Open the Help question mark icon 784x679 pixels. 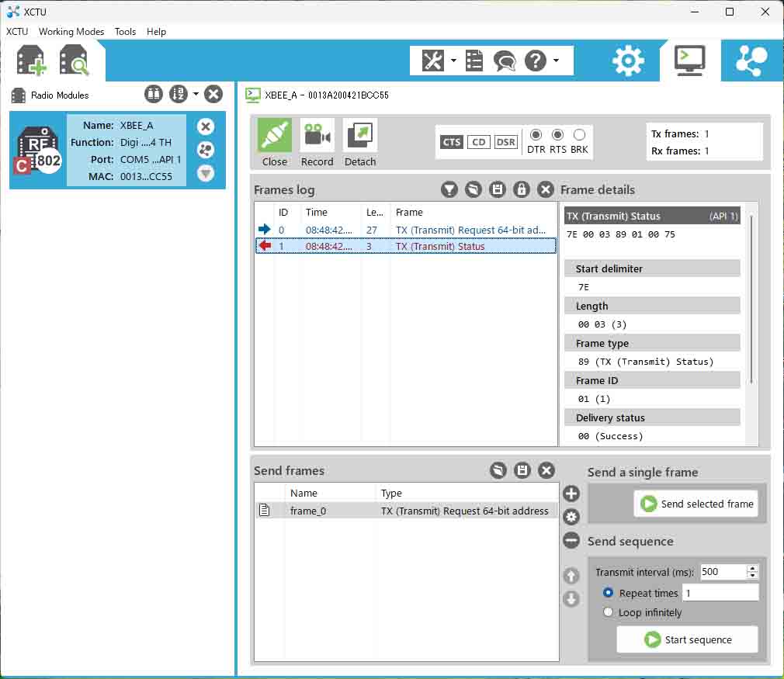(x=536, y=61)
